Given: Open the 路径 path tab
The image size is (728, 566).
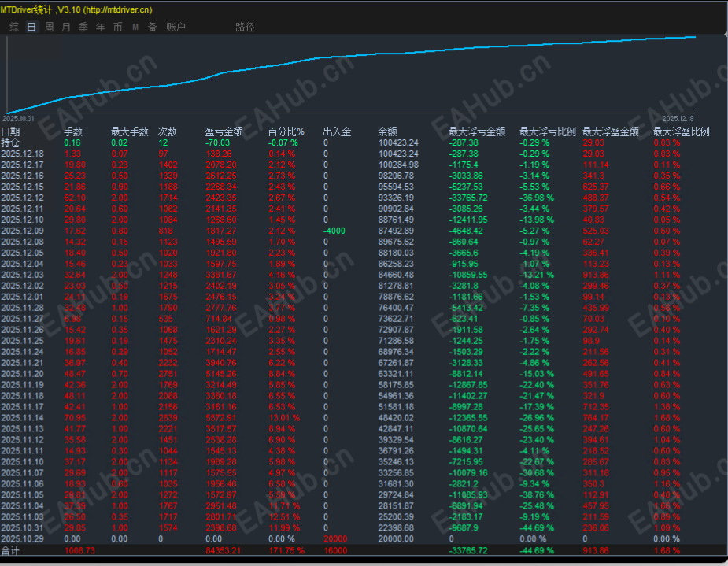Looking at the screenshot, I should [x=245, y=28].
